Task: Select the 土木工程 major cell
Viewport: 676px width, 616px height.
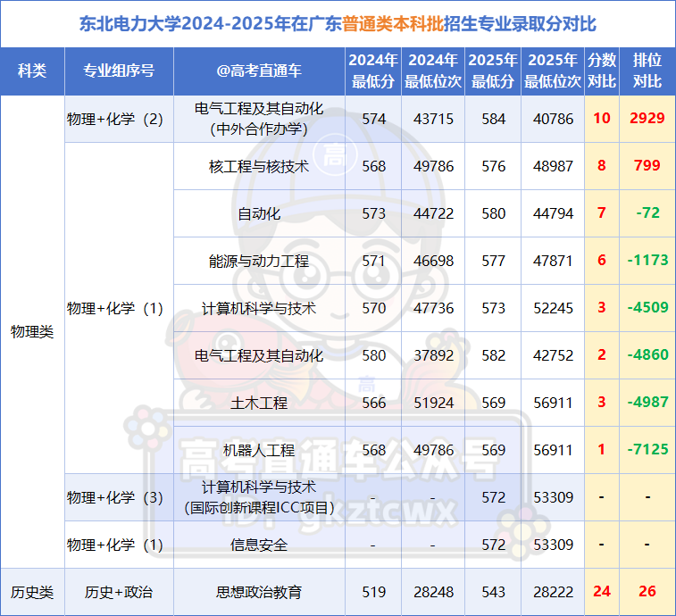Action: (x=259, y=403)
